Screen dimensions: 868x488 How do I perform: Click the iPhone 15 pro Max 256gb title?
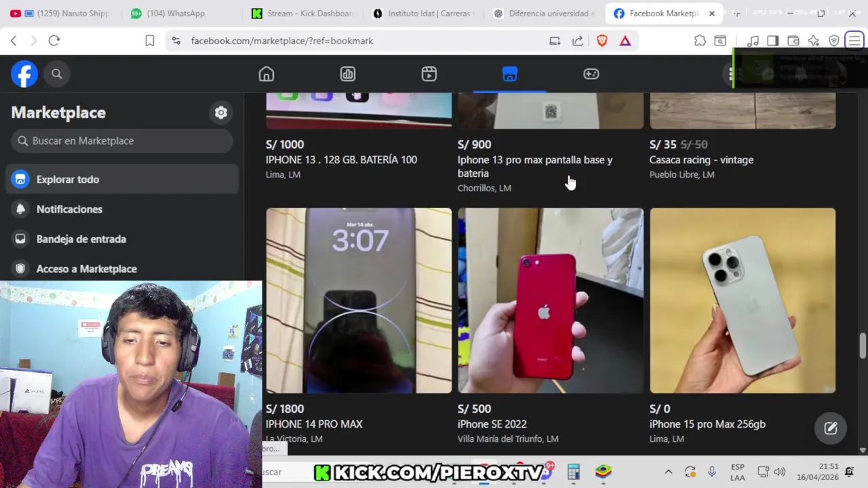click(x=707, y=424)
